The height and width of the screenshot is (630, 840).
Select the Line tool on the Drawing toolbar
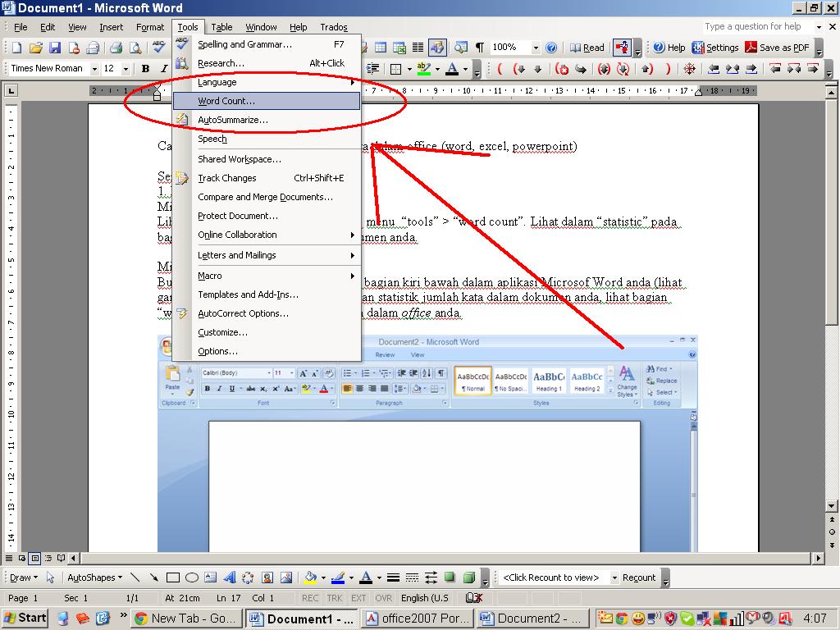tap(136, 577)
